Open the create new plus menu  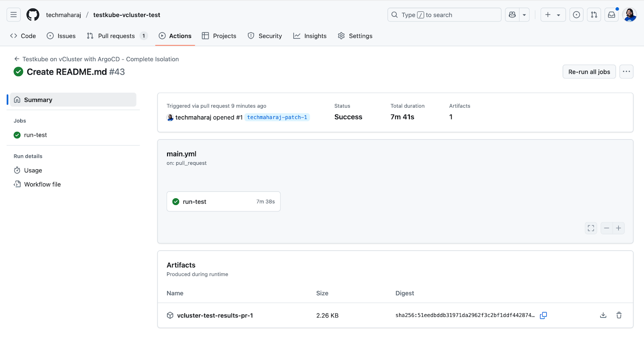[553, 15]
